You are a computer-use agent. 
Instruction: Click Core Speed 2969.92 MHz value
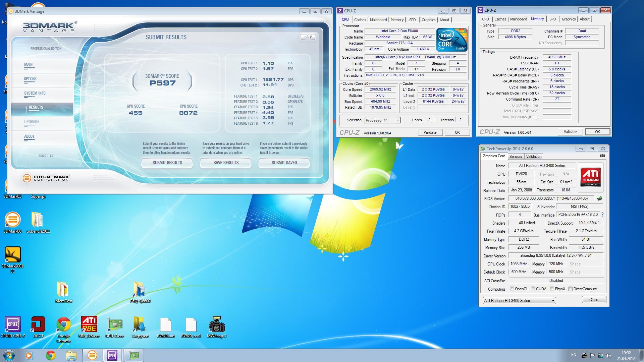click(380, 89)
